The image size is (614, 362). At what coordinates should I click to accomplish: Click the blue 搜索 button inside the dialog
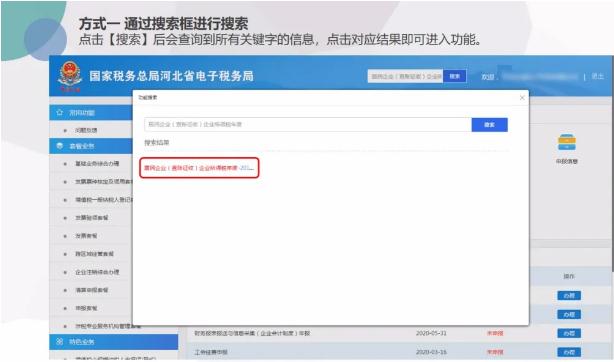pyautogui.click(x=489, y=125)
